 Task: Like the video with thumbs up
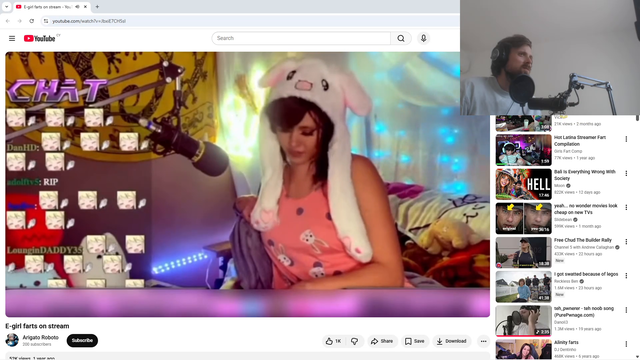point(334,341)
